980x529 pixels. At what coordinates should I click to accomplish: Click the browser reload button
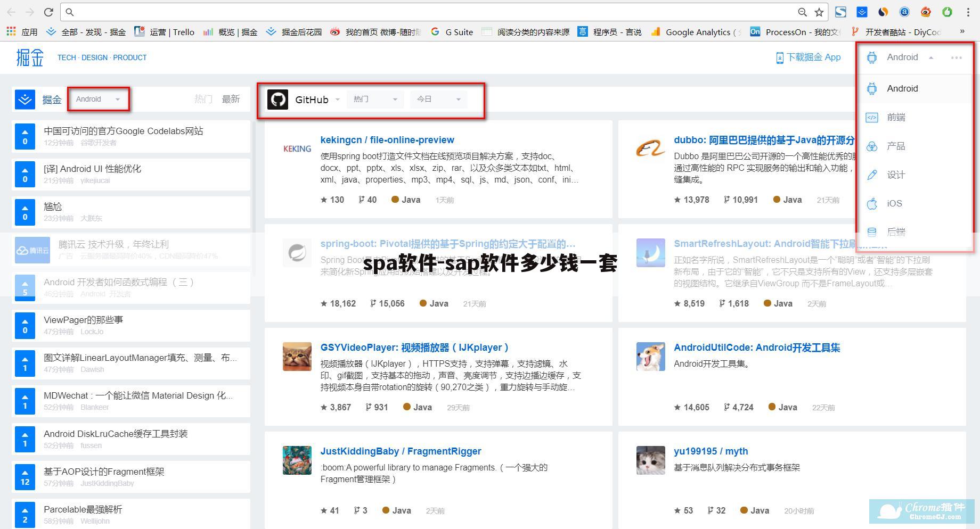pyautogui.click(x=48, y=12)
